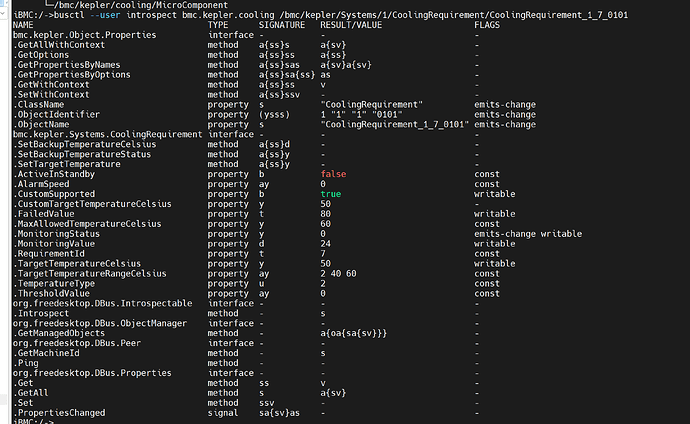Screen dimensions: 690x424
Task: Click the green true value of CustomSupported
Action: pyautogui.click(x=330, y=194)
